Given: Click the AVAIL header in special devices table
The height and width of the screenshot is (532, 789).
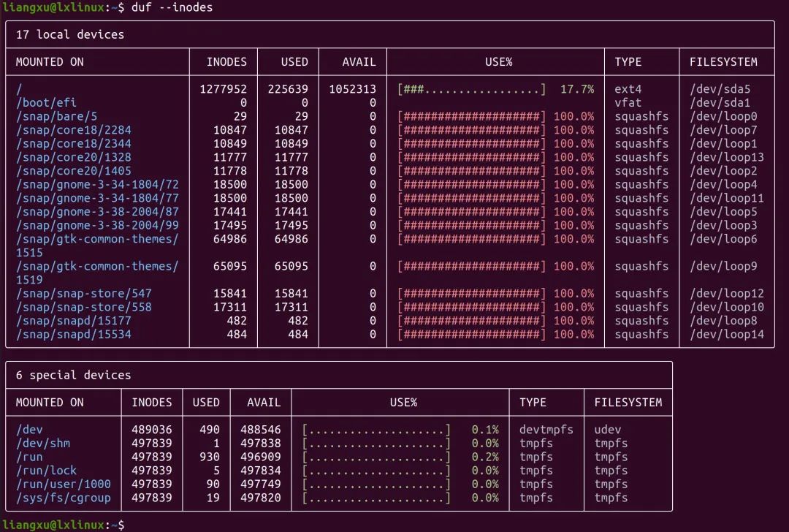Looking at the screenshot, I should point(264,402).
